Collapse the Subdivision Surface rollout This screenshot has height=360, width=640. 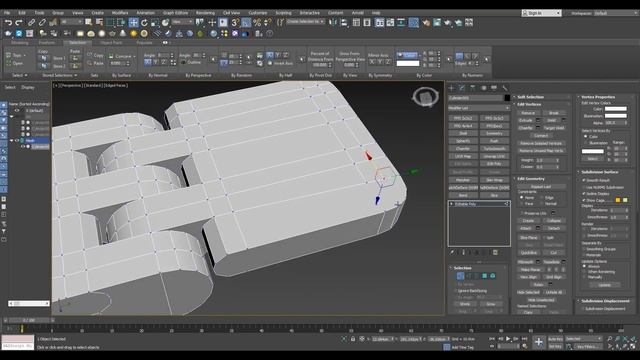click(600, 172)
